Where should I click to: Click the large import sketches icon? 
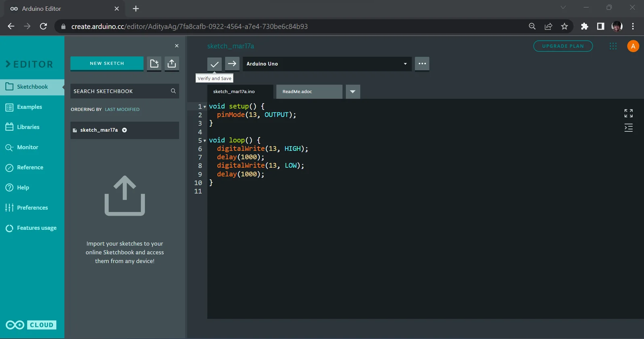(125, 196)
